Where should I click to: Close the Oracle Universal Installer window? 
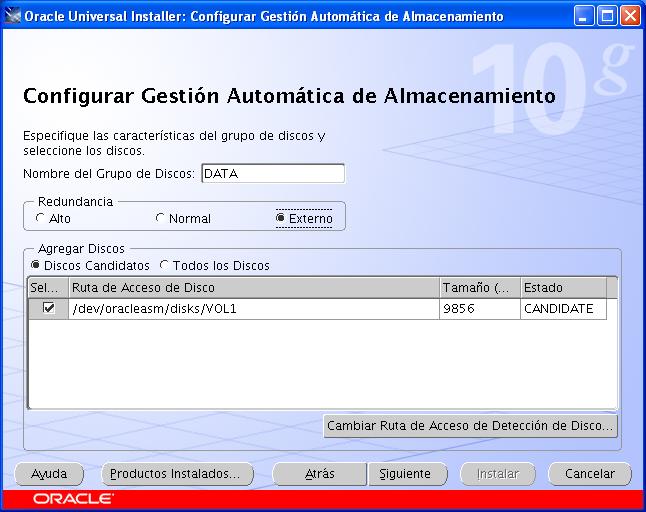tap(630, 16)
